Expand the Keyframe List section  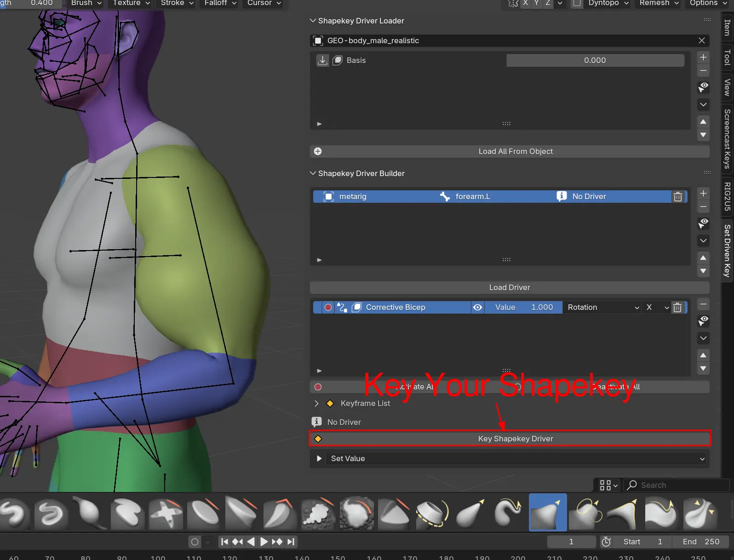(316, 404)
